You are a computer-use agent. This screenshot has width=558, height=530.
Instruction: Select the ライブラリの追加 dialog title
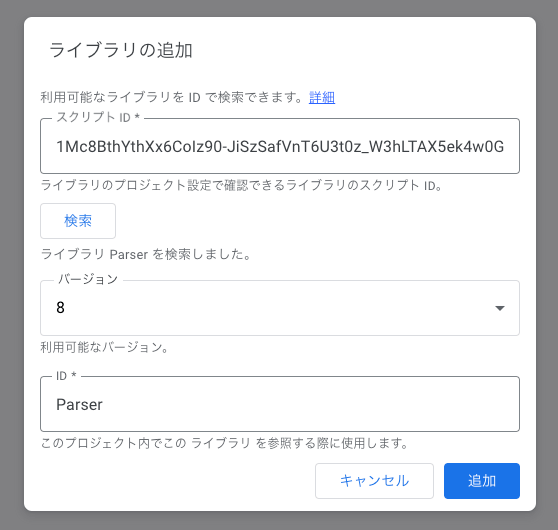121,50
